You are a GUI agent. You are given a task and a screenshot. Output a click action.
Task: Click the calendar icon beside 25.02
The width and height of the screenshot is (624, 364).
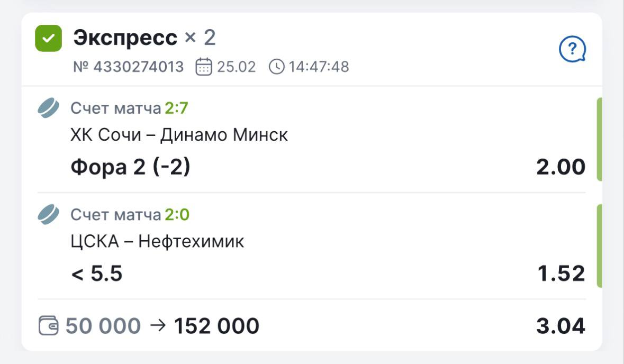click(204, 67)
